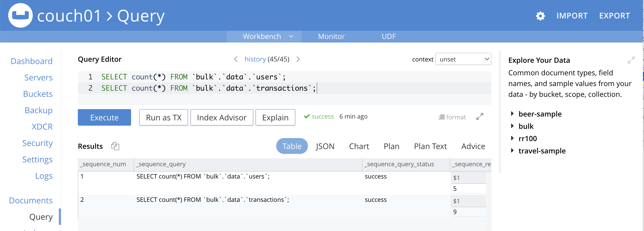
Task: Go to next query history entry
Action: 298,59
